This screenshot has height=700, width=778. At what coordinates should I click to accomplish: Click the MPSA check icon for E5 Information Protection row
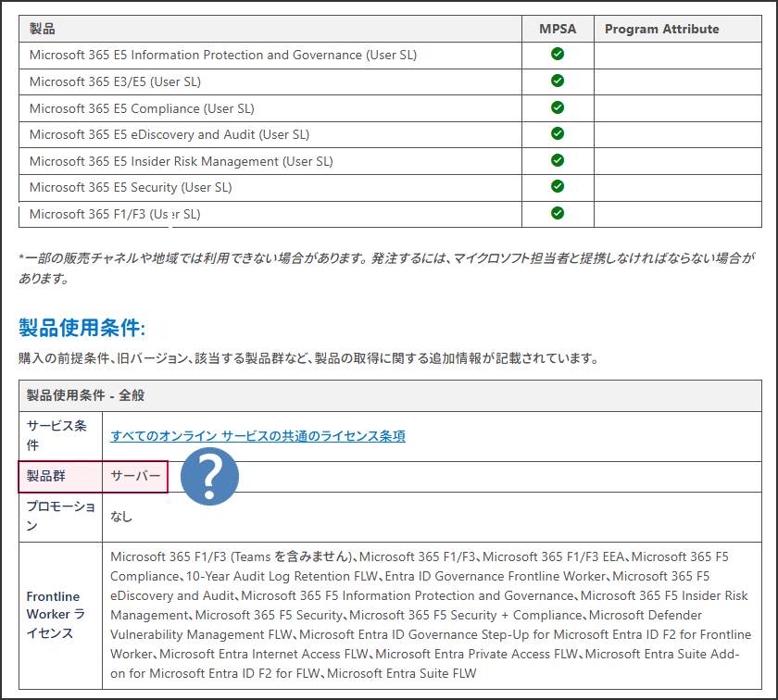pyautogui.click(x=558, y=54)
